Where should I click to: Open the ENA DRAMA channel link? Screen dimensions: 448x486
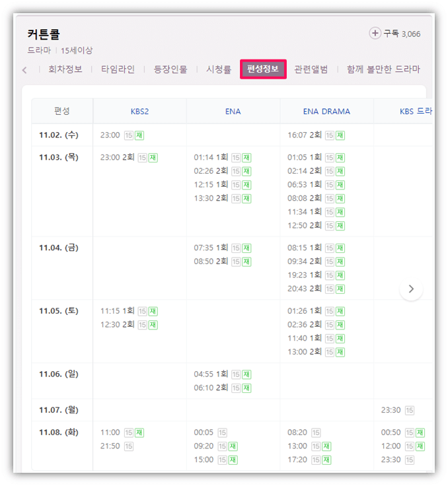click(x=326, y=112)
